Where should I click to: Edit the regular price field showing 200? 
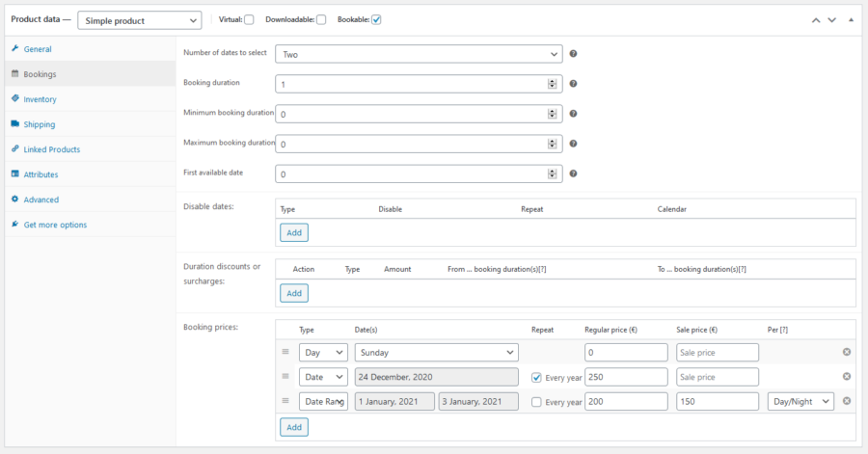[x=626, y=401]
